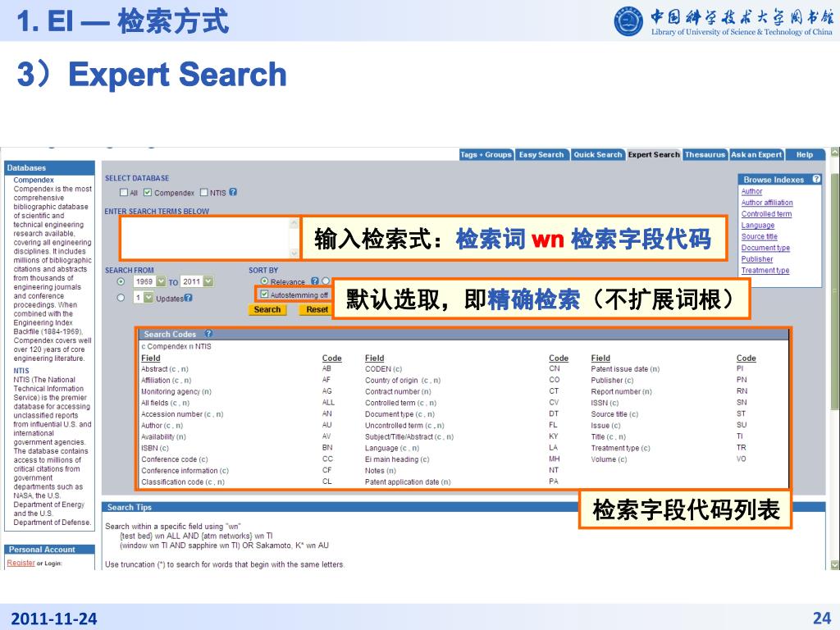Click the page scrollbar down arrow
The image size is (840, 630).
click(x=834, y=564)
